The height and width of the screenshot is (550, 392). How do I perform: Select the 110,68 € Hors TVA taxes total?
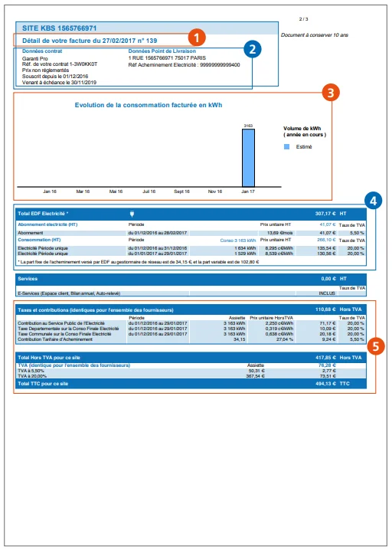click(x=338, y=309)
